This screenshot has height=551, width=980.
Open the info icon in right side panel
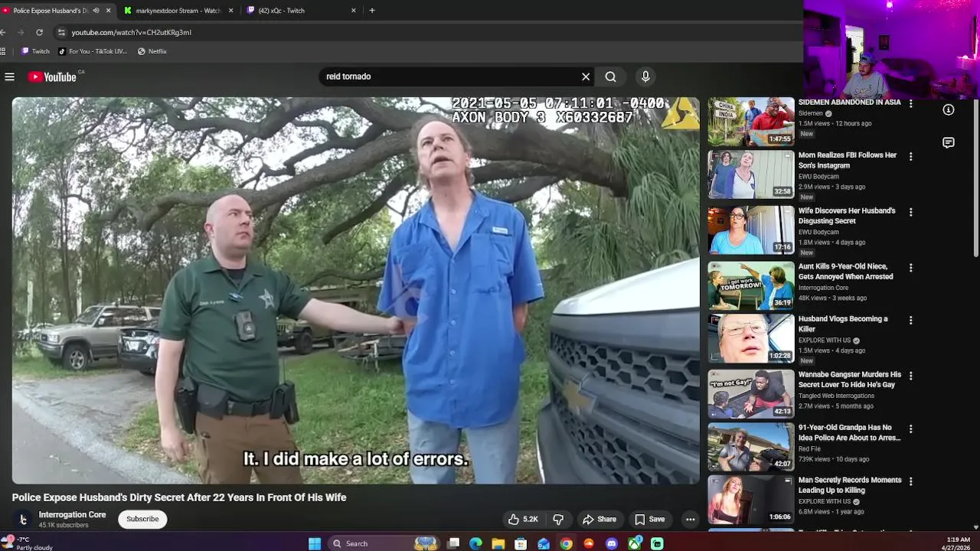coord(948,109)
